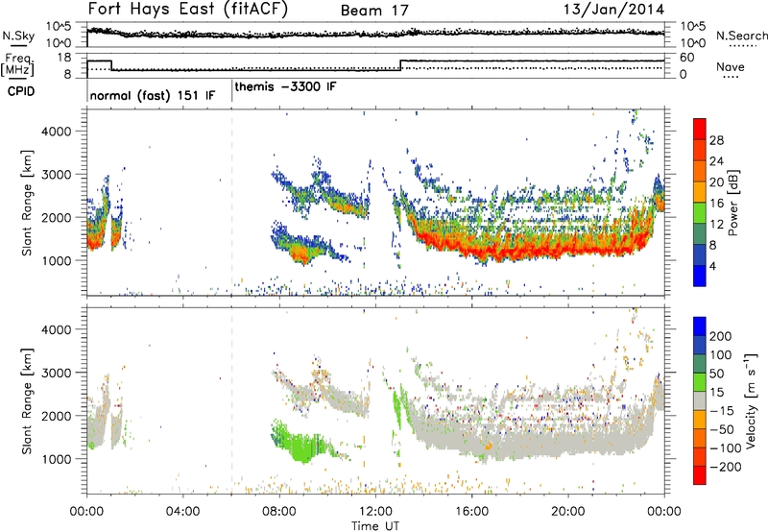
Task: Click the 'Nave' legend label
Action: pyautogui.click(x=731, y=67)
